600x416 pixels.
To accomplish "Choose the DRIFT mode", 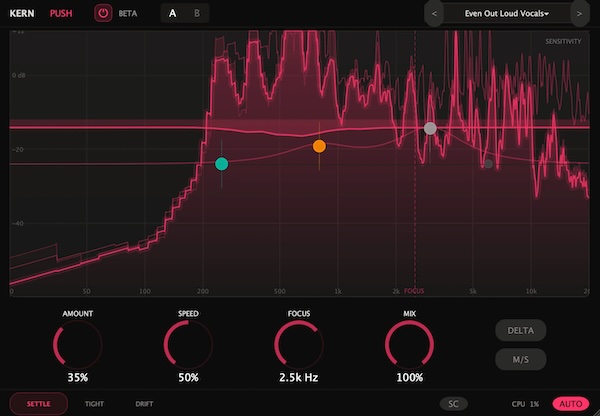I will (144, 404).
